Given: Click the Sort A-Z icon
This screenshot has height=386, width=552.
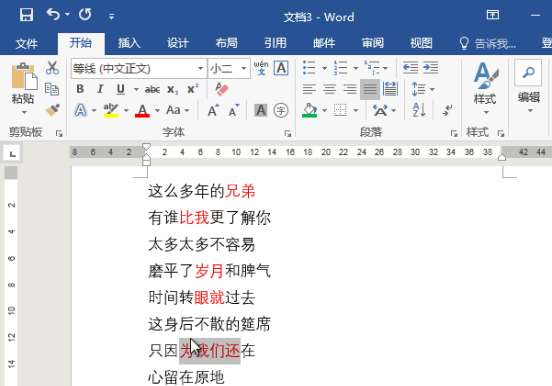Looking at the screenshot, I should (419, 110).
